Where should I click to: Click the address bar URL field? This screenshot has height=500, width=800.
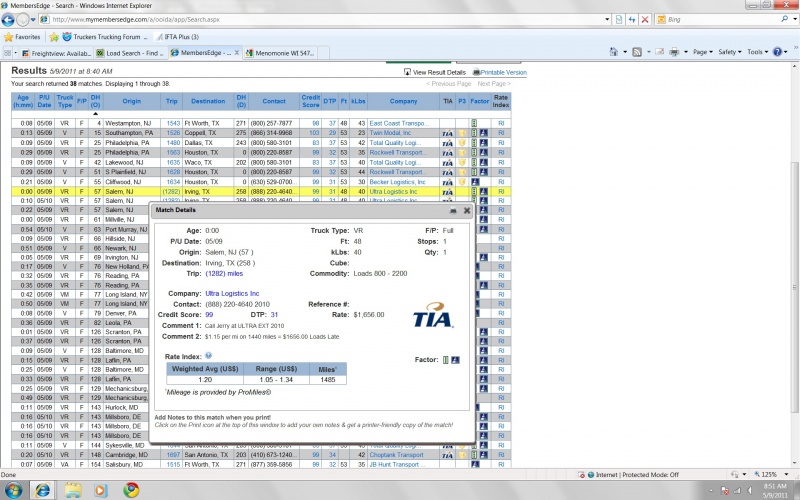click(327, 19)
